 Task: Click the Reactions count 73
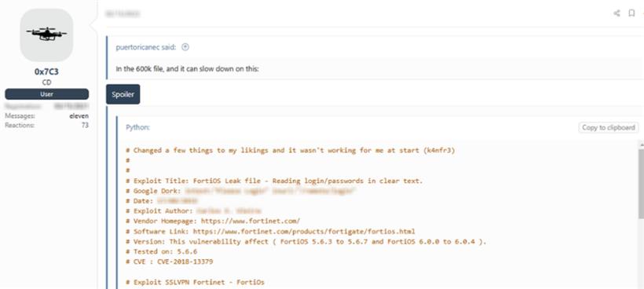85,125
